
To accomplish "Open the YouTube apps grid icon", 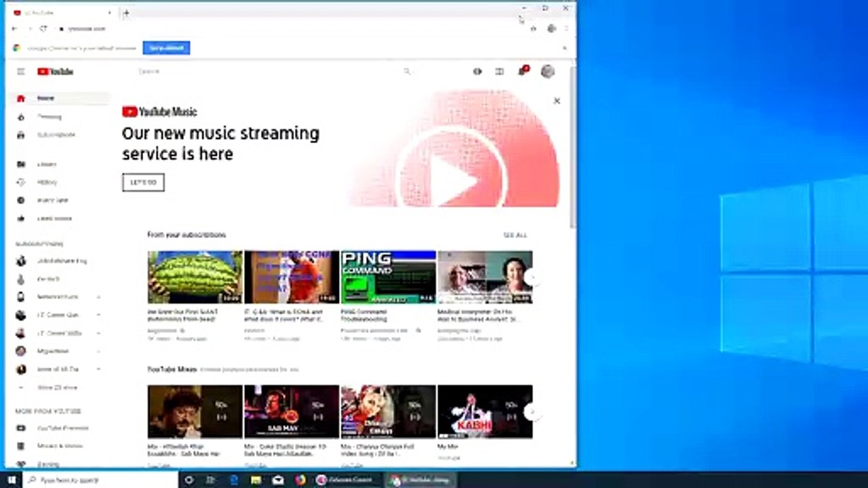I will point(500,71).
